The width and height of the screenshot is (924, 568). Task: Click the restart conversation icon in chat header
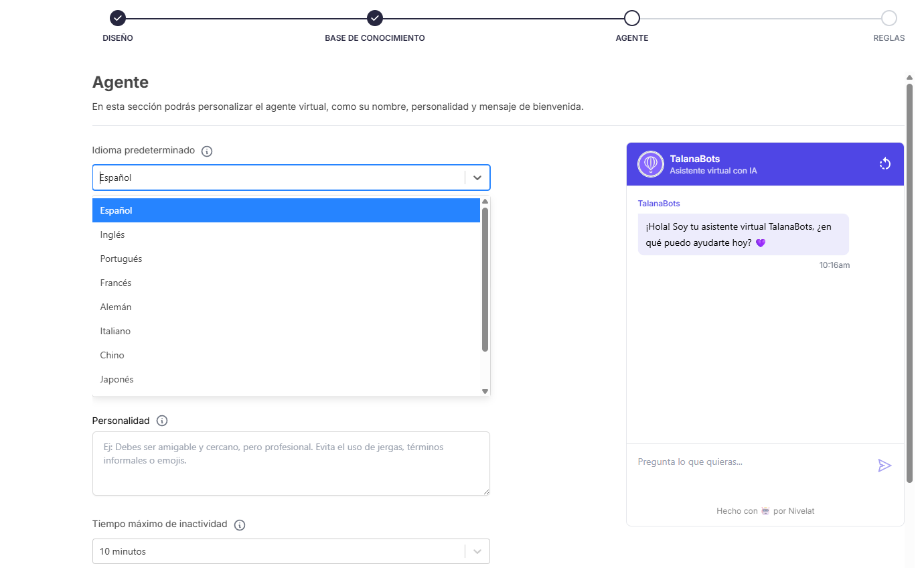[885, 163]
